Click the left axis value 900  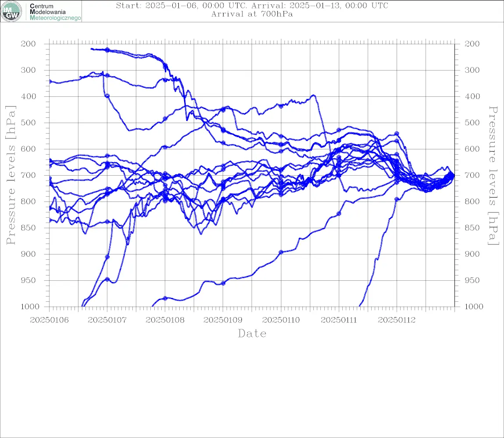[28, 254]
